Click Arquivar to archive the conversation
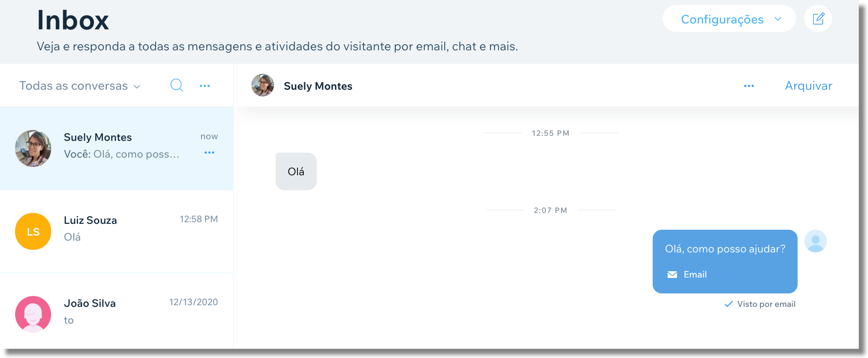Screen dimensions: 868x358 (x=808, y=86)
